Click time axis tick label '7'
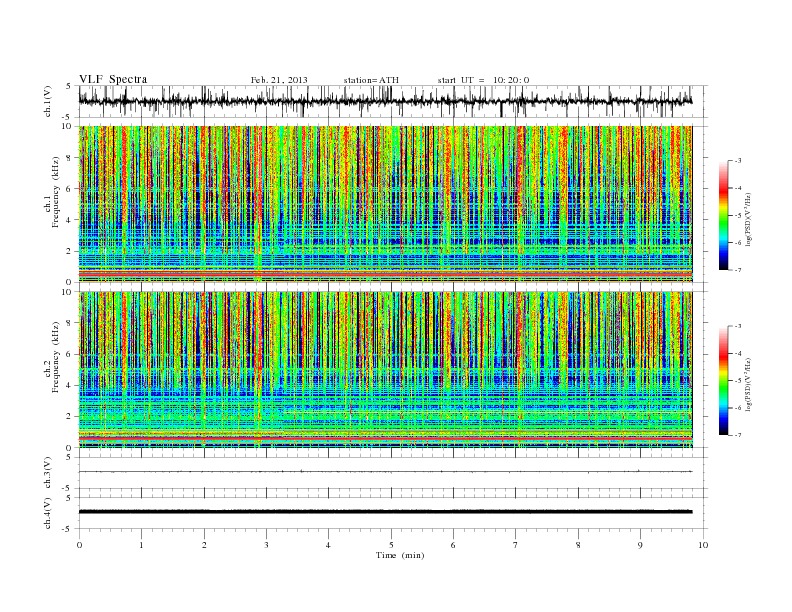Image resolution: width=792 pixels, height=612 pixels. point(516,545)
